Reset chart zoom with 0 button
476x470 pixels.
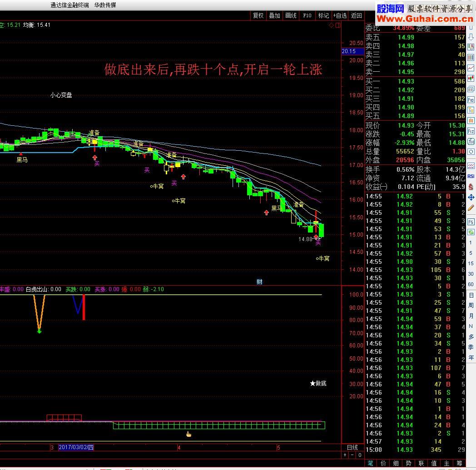(360, 455)
